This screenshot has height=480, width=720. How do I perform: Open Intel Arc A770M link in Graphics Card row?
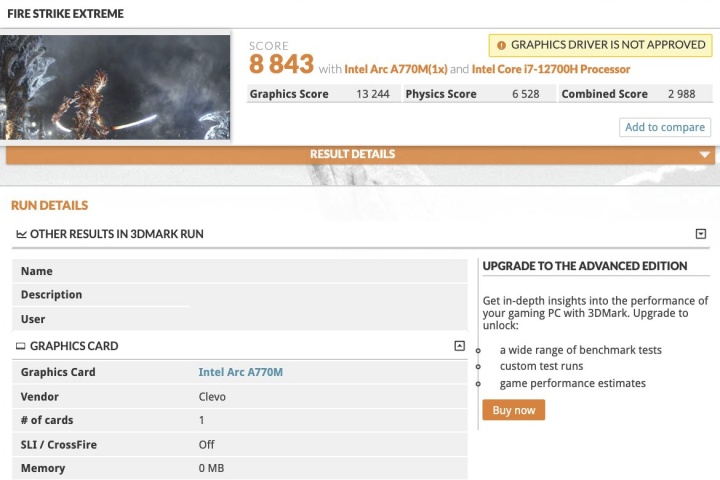pos(240,372)
